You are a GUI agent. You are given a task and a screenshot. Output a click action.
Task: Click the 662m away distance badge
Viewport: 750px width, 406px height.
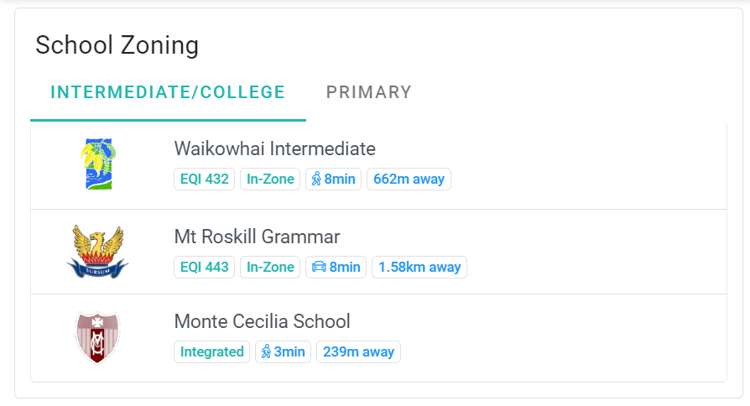(x=409, y=180)
